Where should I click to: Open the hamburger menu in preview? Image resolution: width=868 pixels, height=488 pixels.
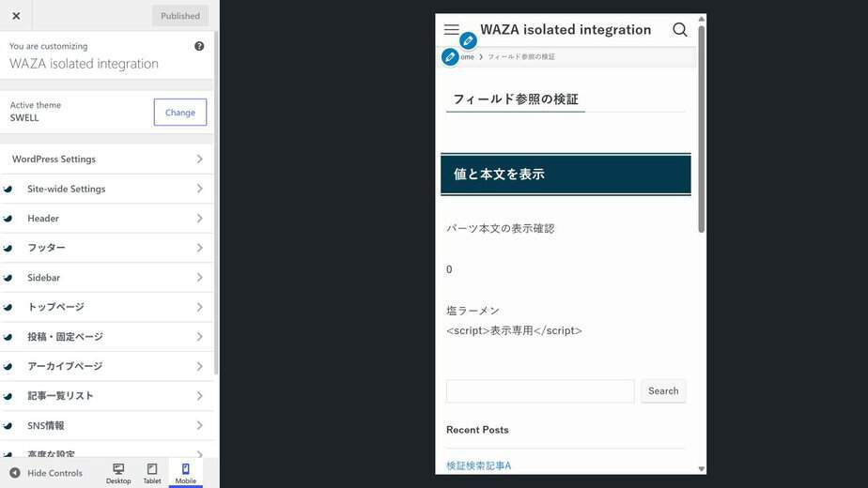(451, 29)
